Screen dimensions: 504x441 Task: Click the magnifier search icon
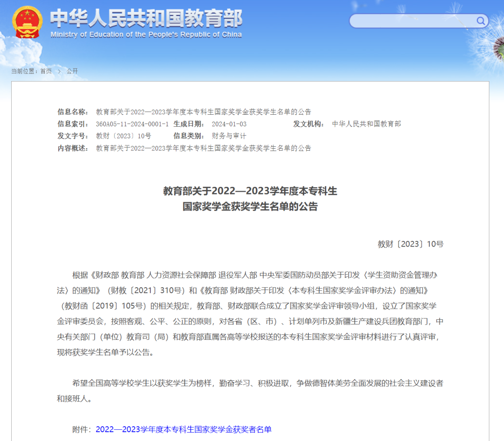coord(480,21)
